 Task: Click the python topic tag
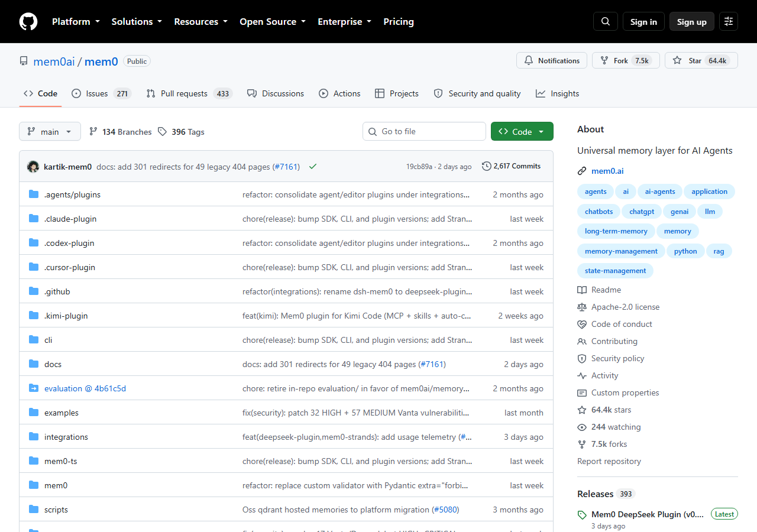[x=685, y=251]
